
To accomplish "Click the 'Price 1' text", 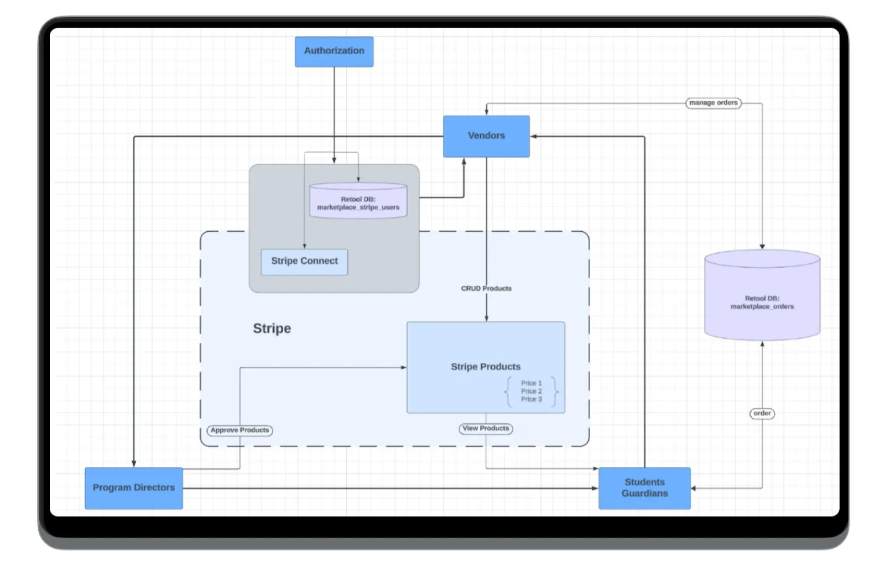I will coord(531,383).
